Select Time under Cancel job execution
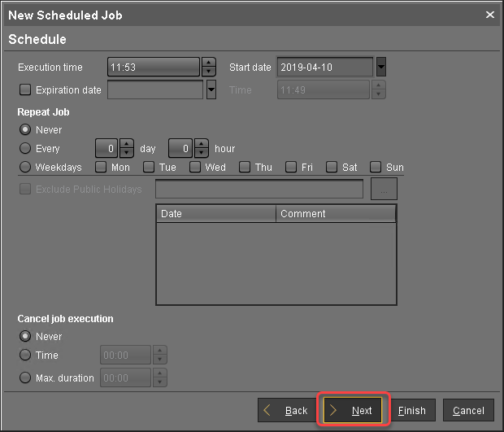 coord(25,356)
